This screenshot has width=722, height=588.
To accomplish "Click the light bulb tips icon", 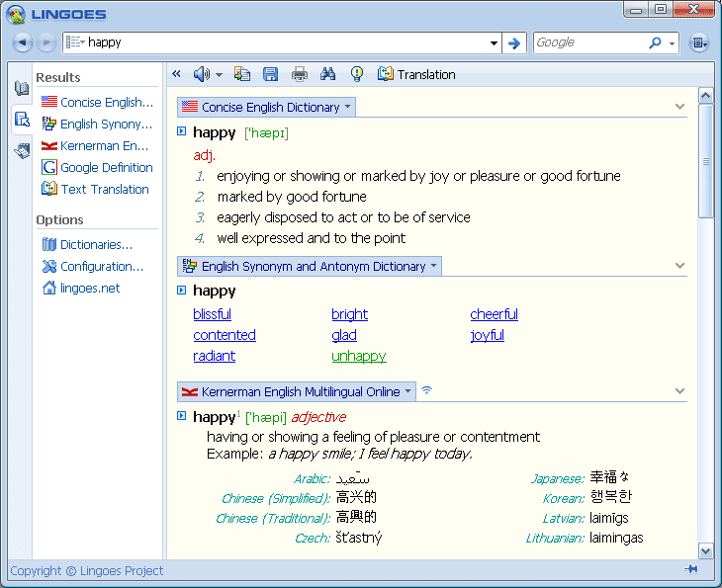I will tap(357, 74).
